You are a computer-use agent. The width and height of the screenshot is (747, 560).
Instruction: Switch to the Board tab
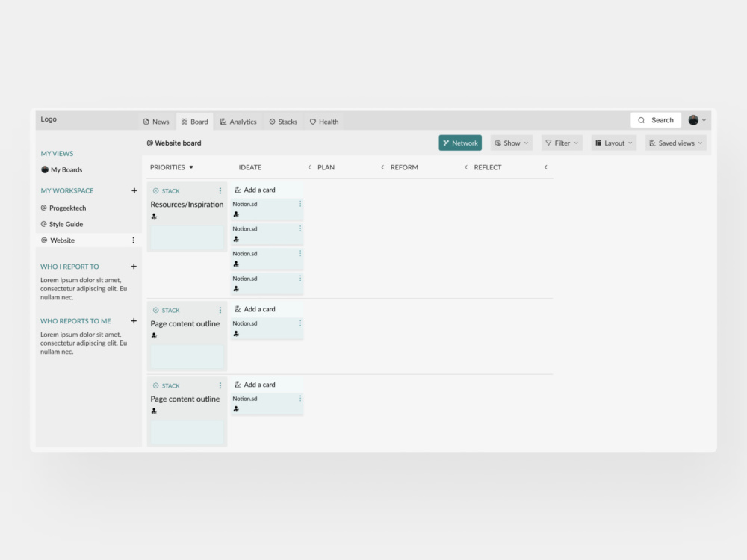point(195,122)
